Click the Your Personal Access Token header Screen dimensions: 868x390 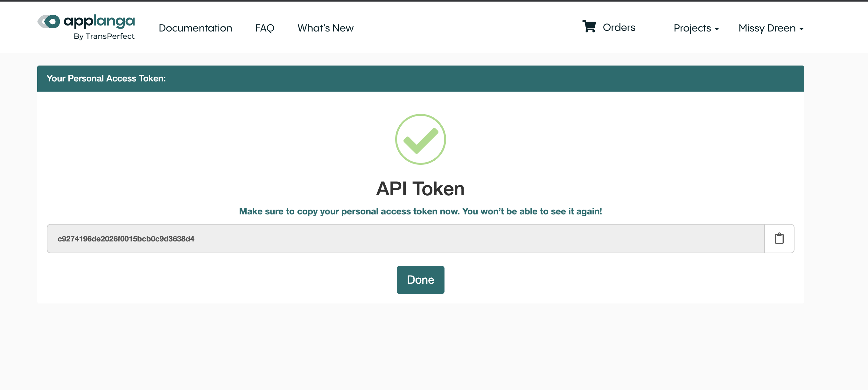[x=106, y=79]
